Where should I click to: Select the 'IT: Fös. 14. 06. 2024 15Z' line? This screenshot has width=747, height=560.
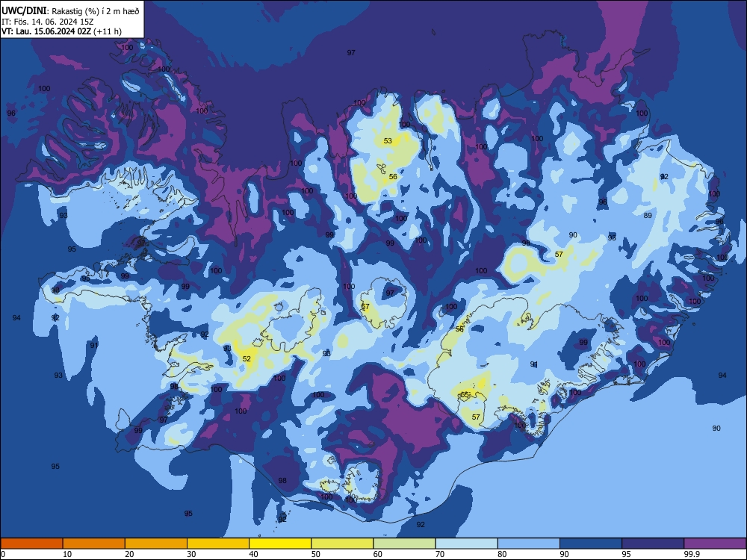(x=48, y=22)
